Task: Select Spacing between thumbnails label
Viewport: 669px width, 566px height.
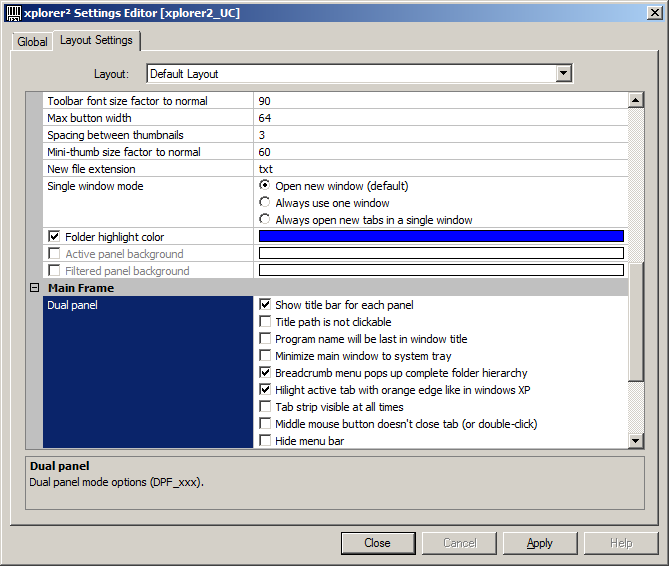Action: pyautogui.click(x=115, y=135)
